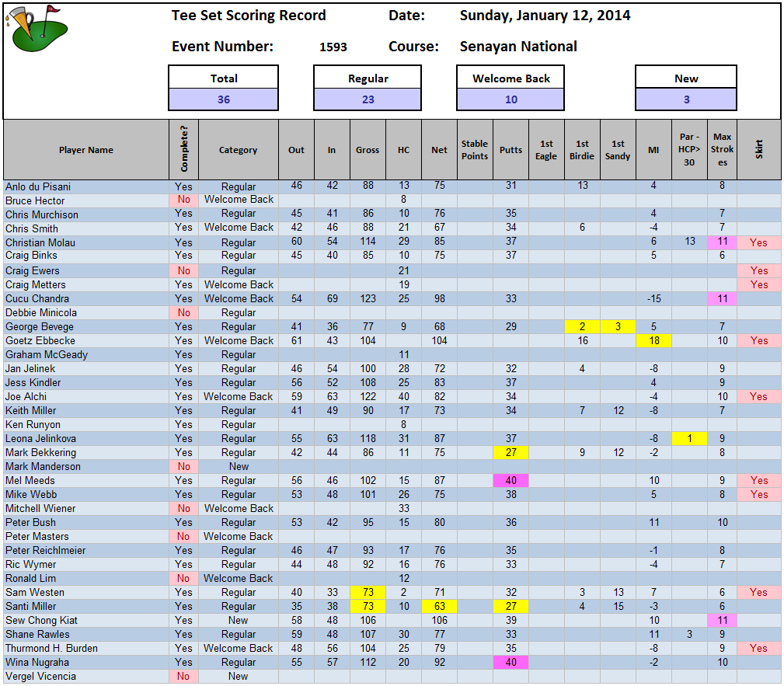The image size is (784, 686).
Task: Select the Player Name column header
Action: (x=85, y=150)
